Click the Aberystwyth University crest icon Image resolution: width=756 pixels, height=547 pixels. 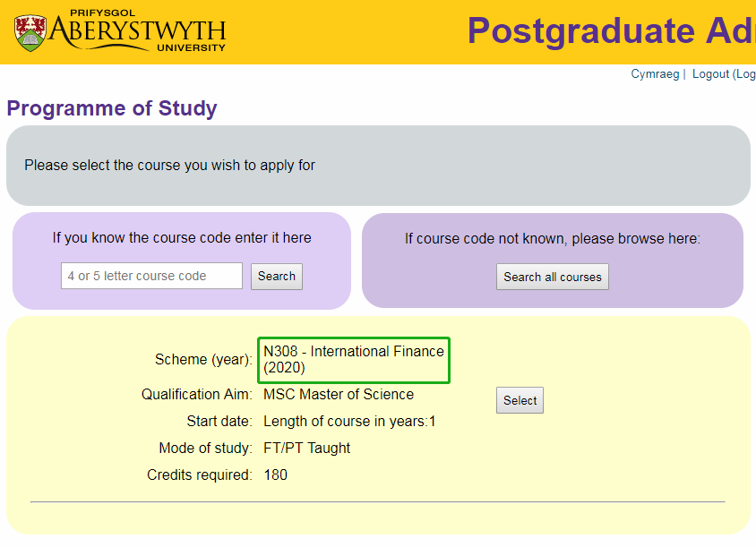point(30,32)
